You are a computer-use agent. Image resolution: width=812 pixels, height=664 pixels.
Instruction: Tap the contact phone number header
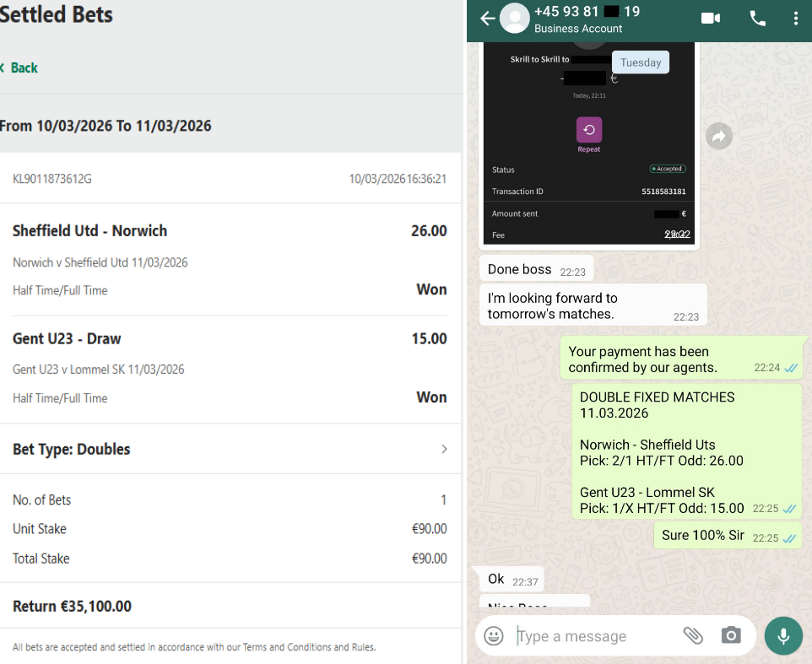[x=587, y=11]
